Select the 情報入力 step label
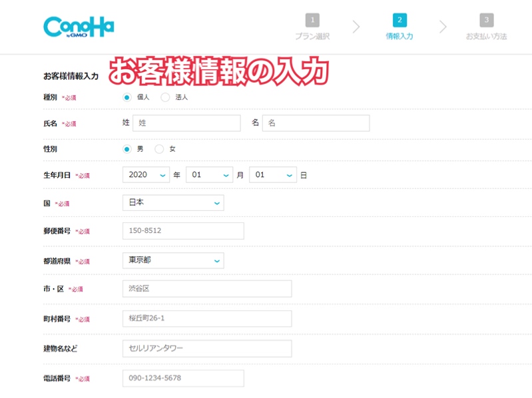This screenshot has height=398, width=532. [399, 37]
